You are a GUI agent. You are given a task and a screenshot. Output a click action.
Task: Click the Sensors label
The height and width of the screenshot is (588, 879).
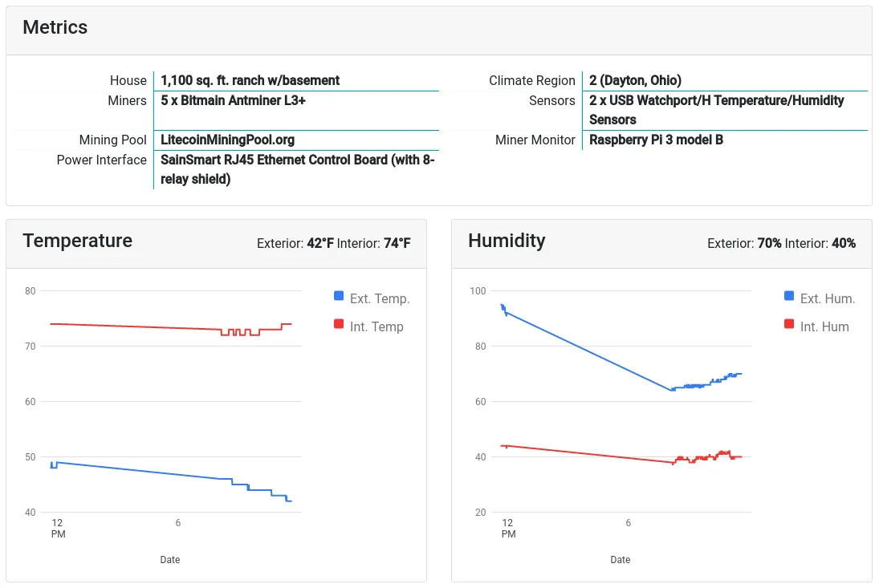(552, 101)
